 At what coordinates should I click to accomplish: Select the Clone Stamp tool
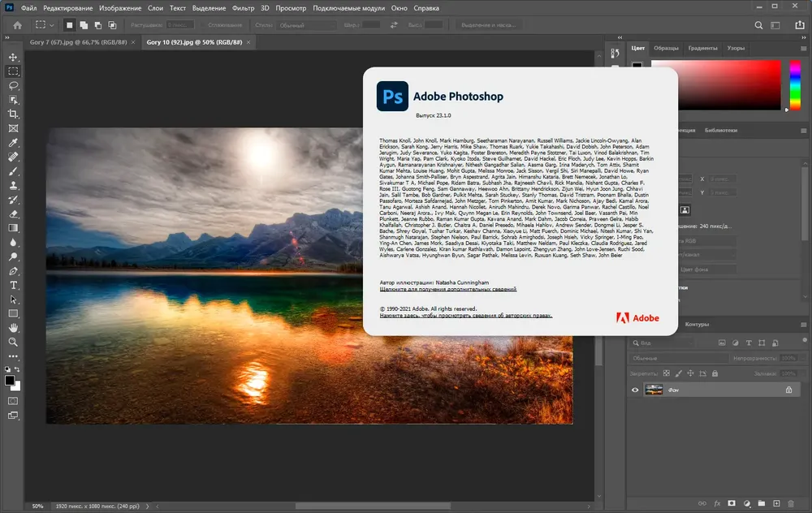coord(13,185)
